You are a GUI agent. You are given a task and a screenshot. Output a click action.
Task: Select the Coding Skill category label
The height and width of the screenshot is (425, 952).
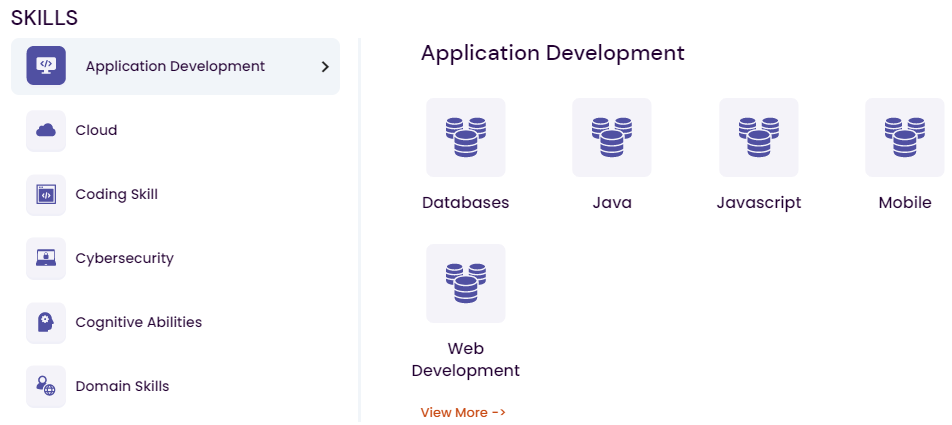(116, 194)
